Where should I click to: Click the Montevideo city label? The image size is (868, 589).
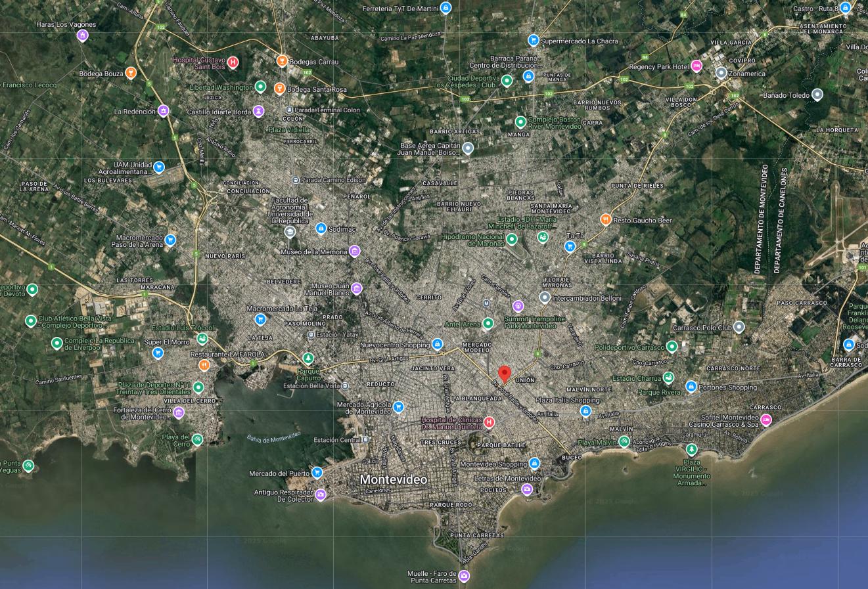pyautogui.click(x=394, y=480)
